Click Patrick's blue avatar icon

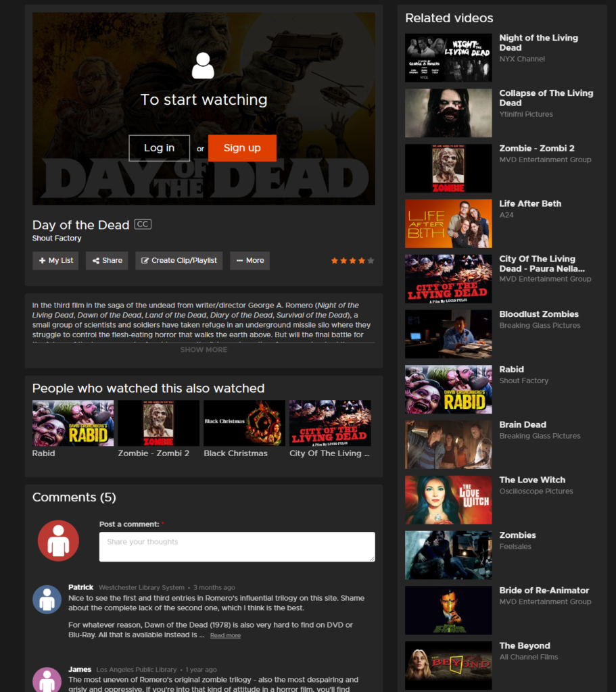tap(47, 600)
